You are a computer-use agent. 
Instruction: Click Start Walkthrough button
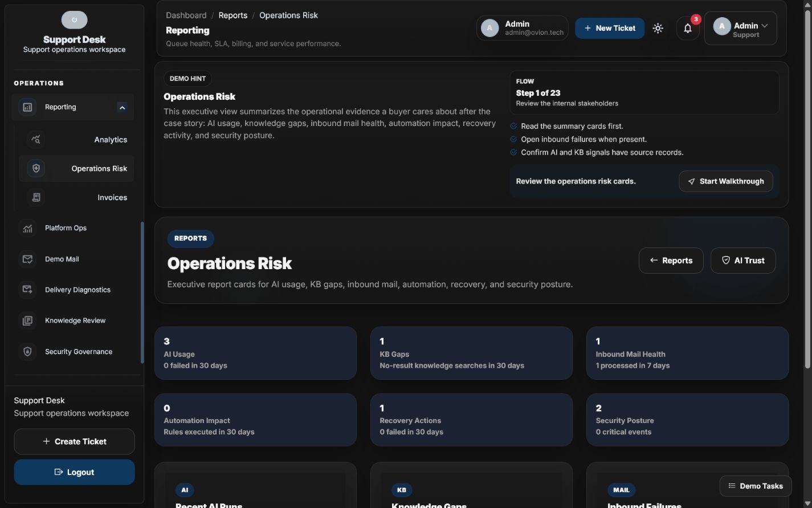[725, 181]
